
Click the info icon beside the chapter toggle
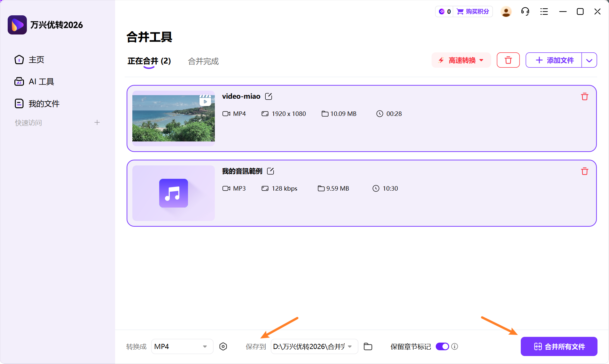tap(455, 346)
